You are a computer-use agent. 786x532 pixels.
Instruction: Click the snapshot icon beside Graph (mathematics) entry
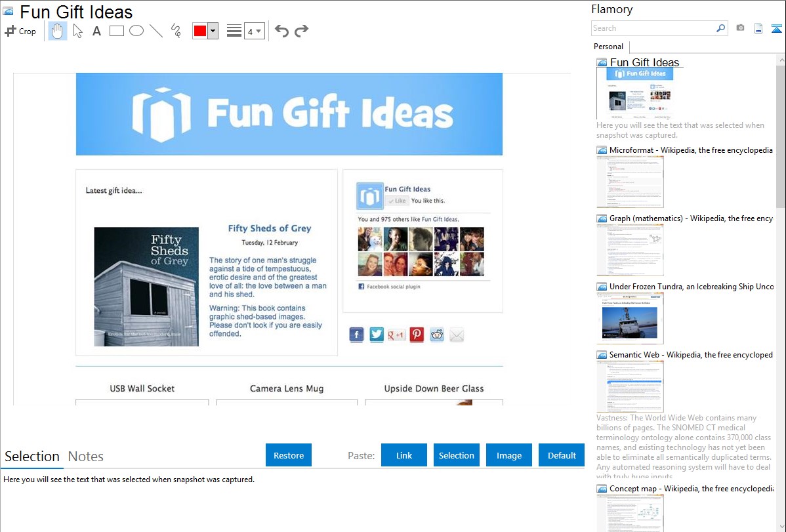(602, 218)
